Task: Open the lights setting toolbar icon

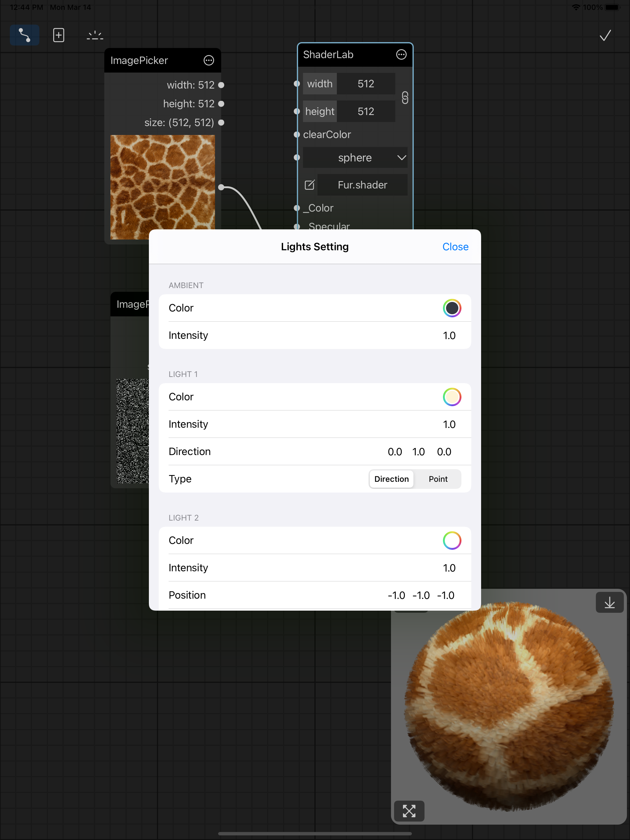Action: [95, 35]
